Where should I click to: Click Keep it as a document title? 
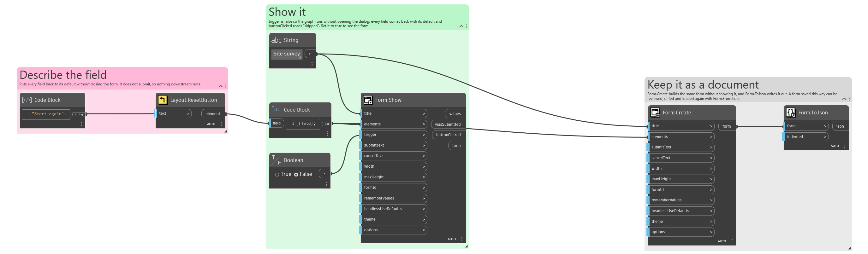point(703,84)
